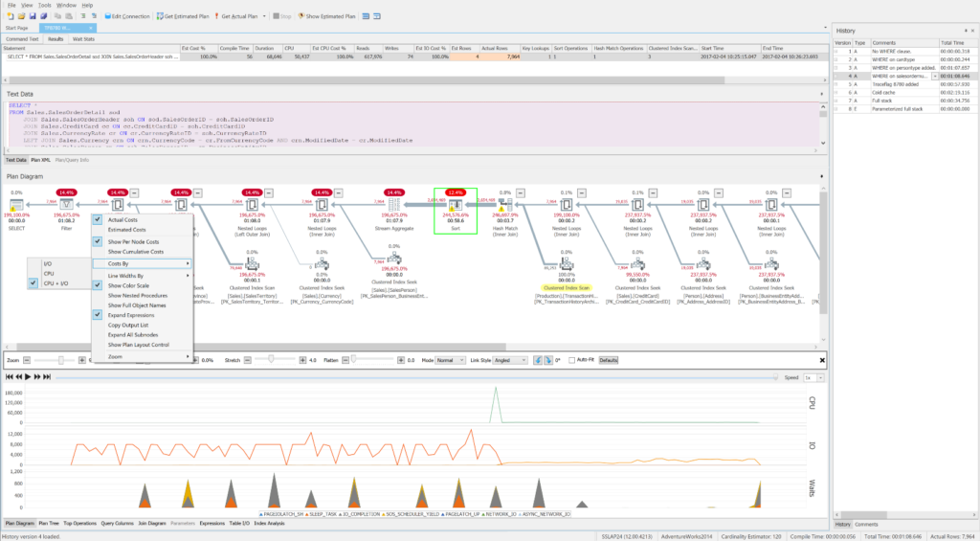Click Get Estimated Plan
Viewport: 980px width, 541px height.
click(183, 16)
